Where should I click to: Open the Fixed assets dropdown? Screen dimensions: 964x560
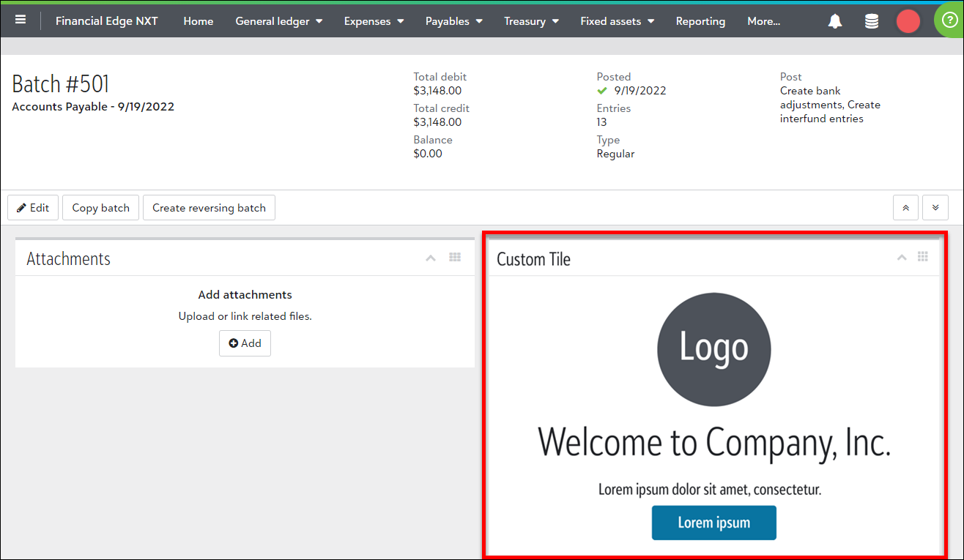617,21
